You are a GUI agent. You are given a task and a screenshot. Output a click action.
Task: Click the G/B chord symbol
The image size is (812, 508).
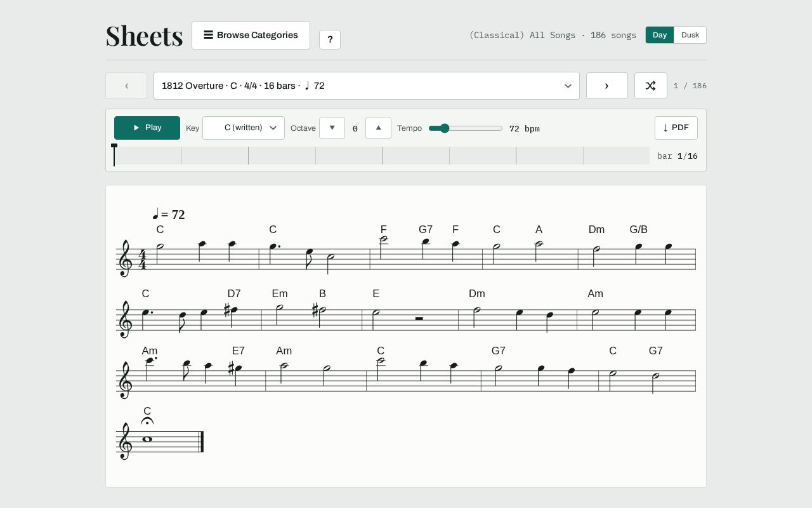639,230
